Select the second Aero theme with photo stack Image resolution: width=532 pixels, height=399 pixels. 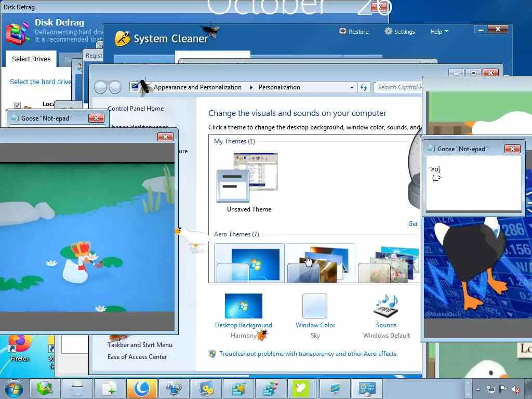pyautogui.click(x=320, y=263)
